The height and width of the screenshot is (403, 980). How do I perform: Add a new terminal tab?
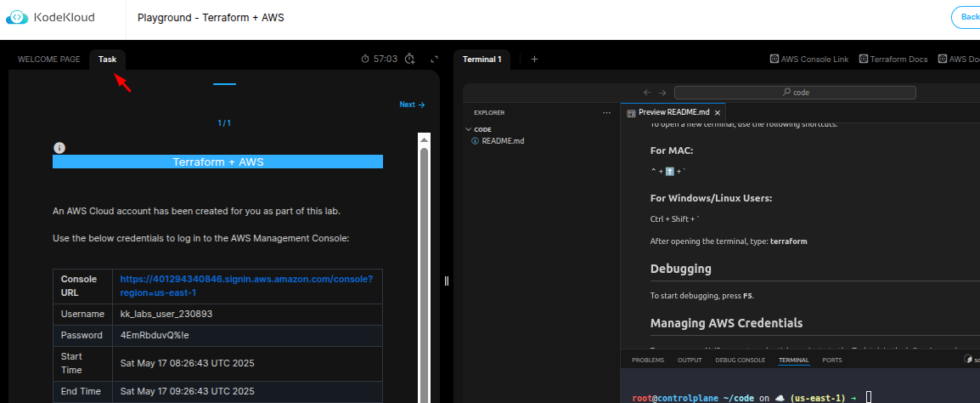tap(534, 60)
